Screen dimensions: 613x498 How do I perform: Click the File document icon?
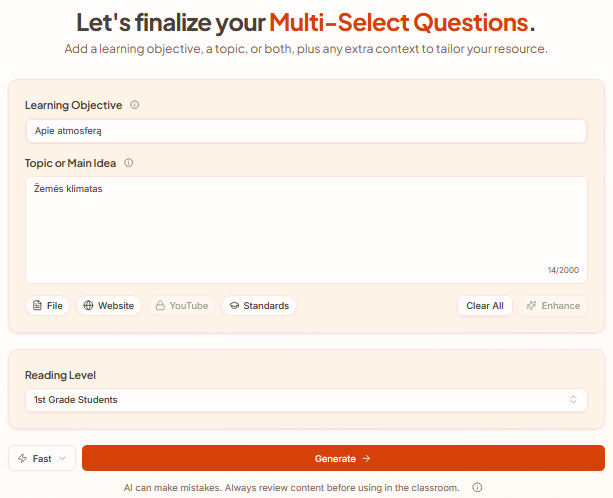pyautogui.click(x=37, y=306)
